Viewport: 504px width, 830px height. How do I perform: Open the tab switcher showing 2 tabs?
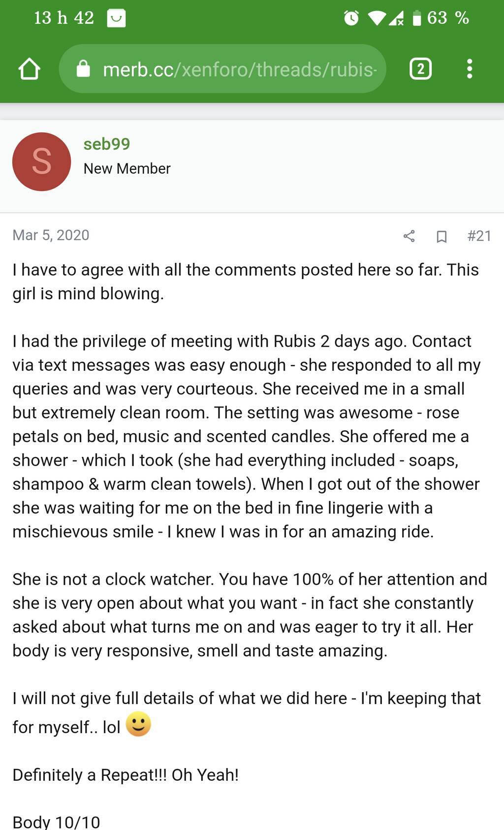(420, 69)
